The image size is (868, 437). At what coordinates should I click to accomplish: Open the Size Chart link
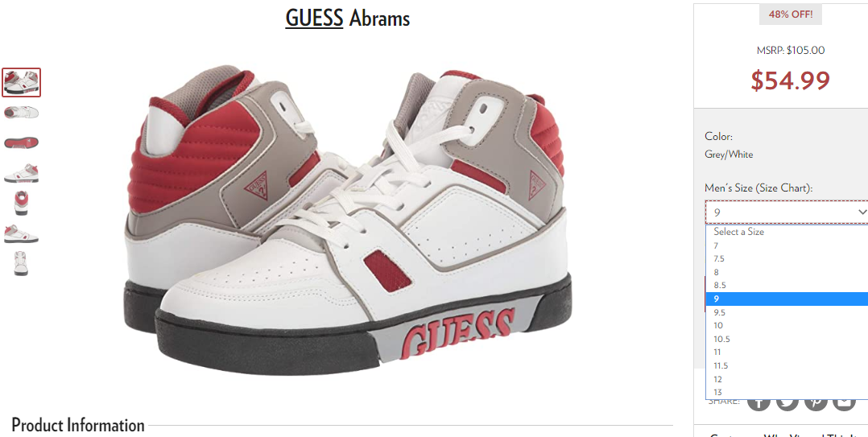(x=784, y=188)
